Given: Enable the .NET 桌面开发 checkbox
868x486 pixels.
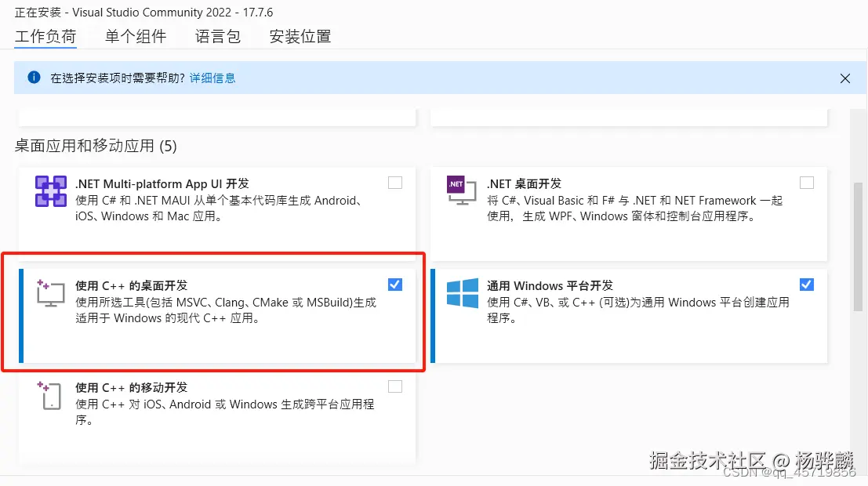Looking at the screenshot, I should (x=807, y=183).
